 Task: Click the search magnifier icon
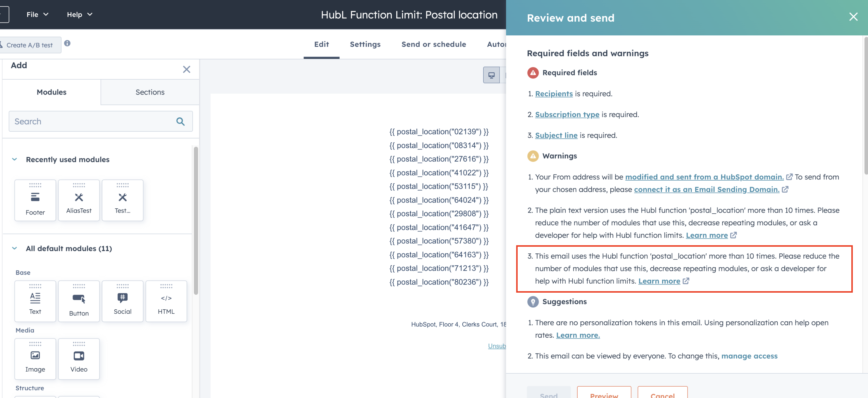pyautogui.click(x=180, y=121)
